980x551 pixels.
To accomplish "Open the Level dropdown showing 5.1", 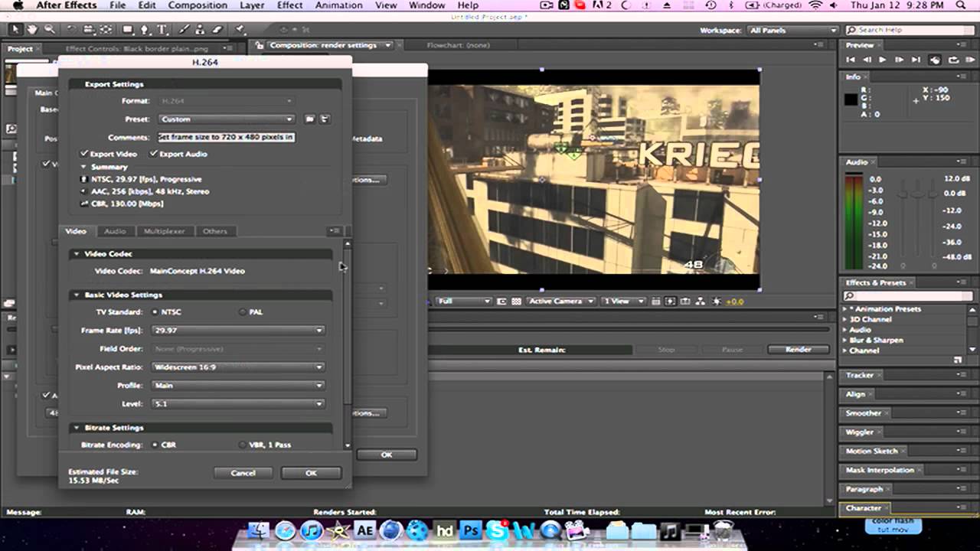I will point(239,404).
